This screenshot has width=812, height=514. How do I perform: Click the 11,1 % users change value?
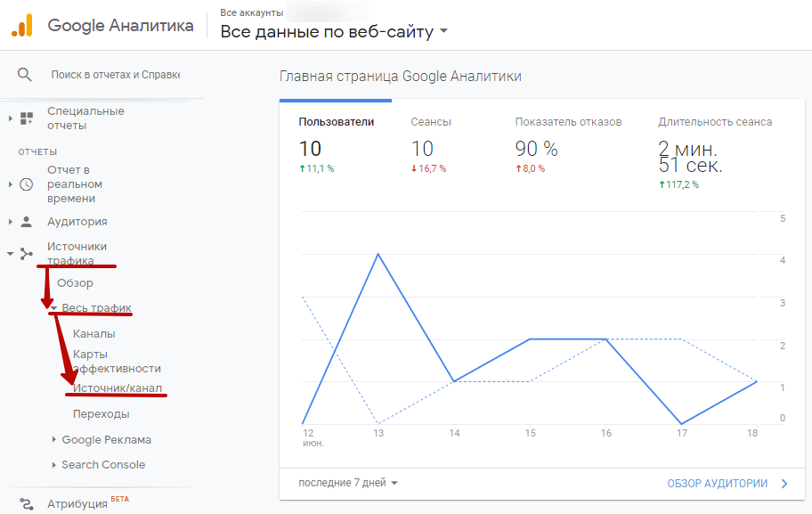pyautogui.click(x=317, y=168)
